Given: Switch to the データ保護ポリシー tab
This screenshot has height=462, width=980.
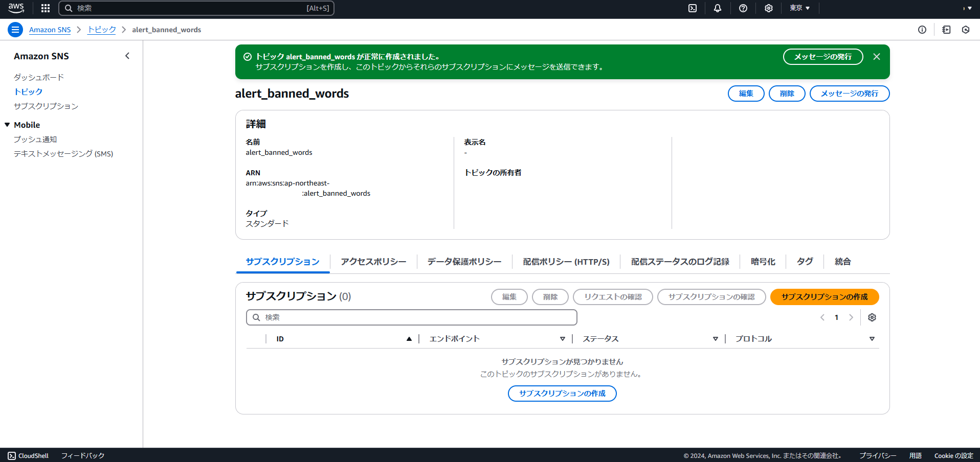Looking at the screenshot, I should (x=464, y=262).
